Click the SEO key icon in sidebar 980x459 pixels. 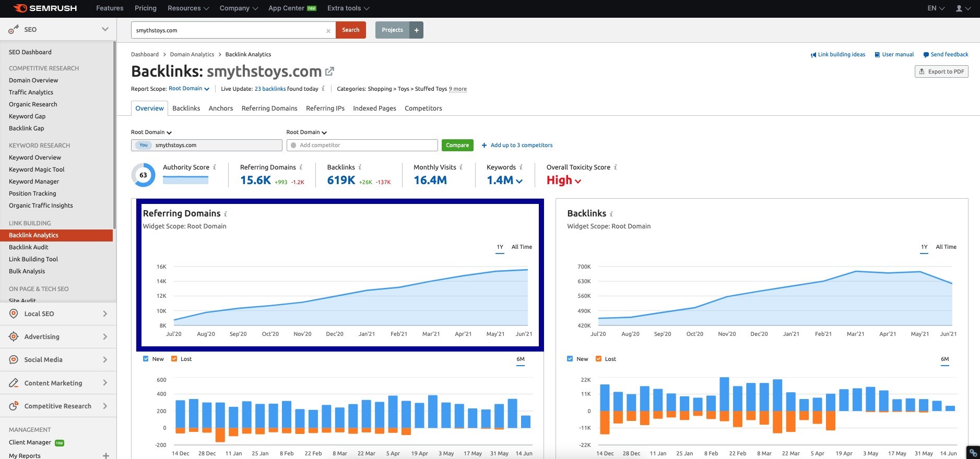coord(14,30)
